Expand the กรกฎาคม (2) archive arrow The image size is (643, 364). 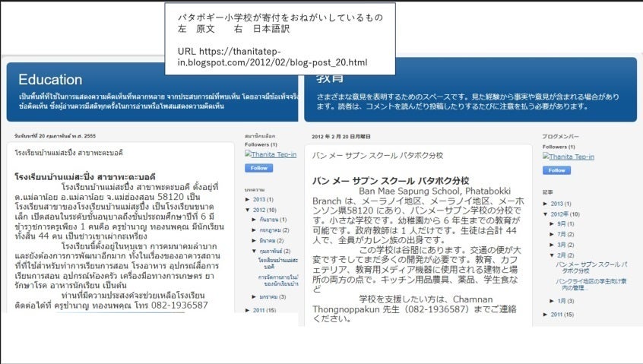pos(254,229)
